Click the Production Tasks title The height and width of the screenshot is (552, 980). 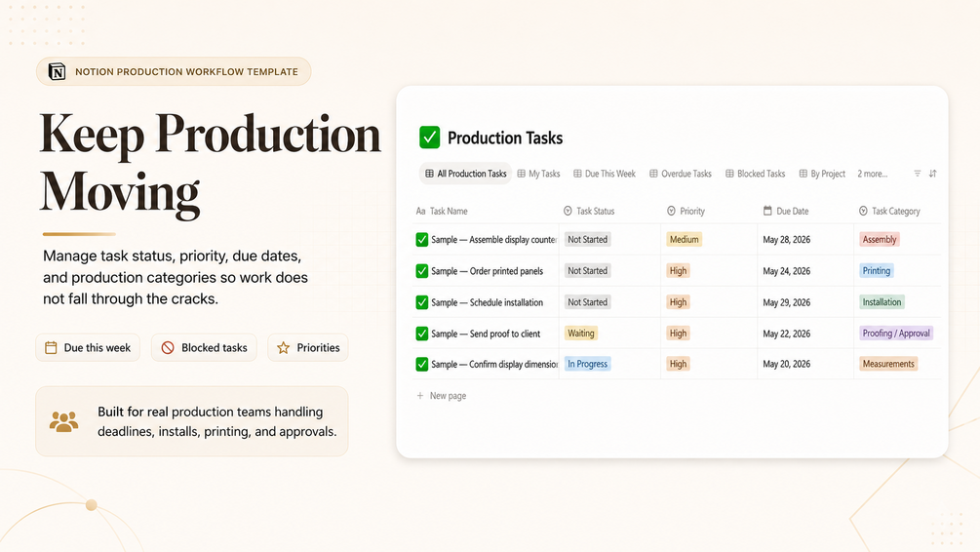(x=505, y=138)
